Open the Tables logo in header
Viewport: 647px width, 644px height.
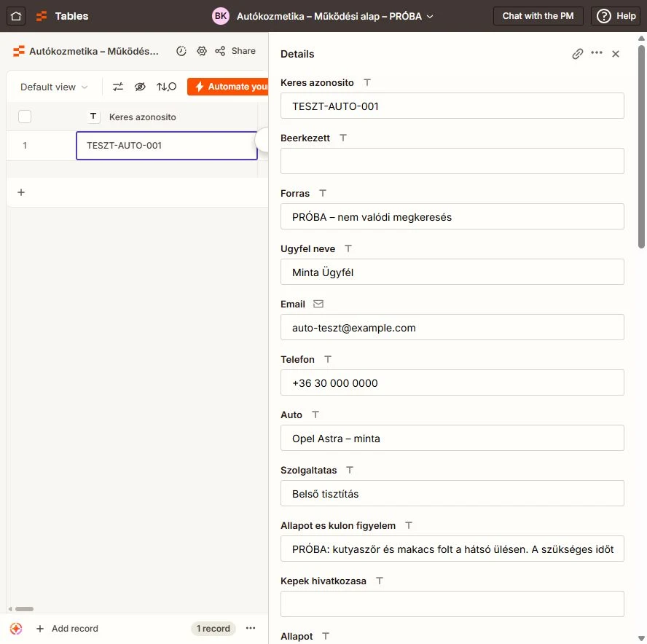coord(42,16)
